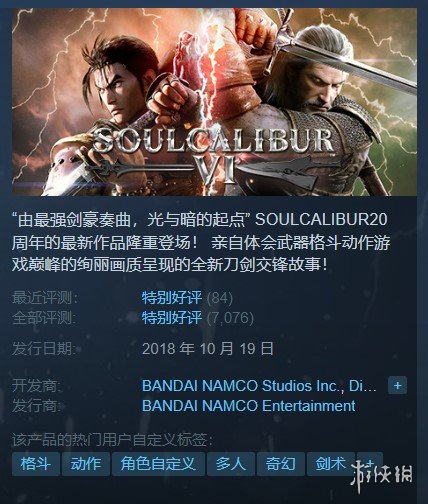The height and width of the screenshot is (504, 428).
Task: Expand more user tags plus button
Action: pyautogui.click(x=370, y=464)
